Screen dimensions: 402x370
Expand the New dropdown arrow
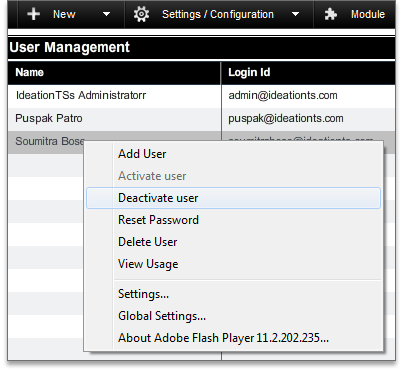tap(106, 14)
